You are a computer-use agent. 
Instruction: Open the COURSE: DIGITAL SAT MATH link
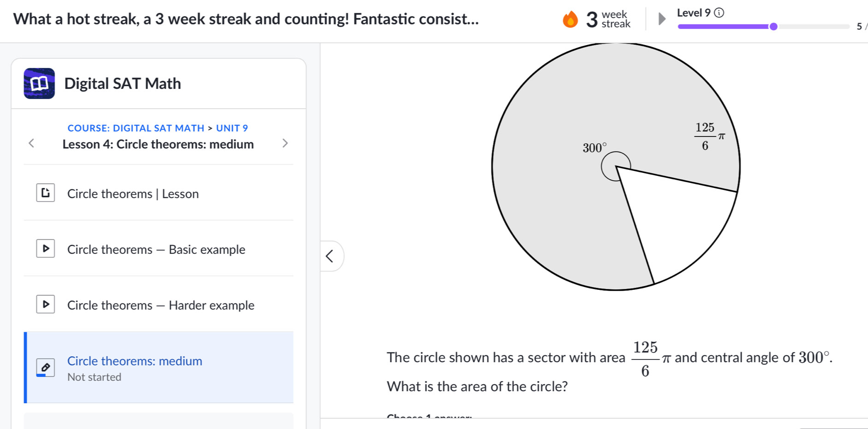click(x=136, y=128)
